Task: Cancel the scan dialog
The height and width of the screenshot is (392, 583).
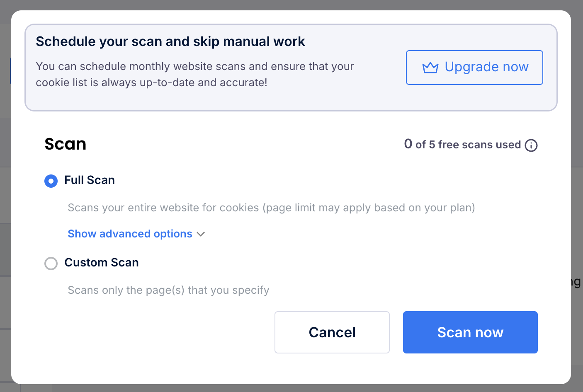Action: tap(332, 332)
